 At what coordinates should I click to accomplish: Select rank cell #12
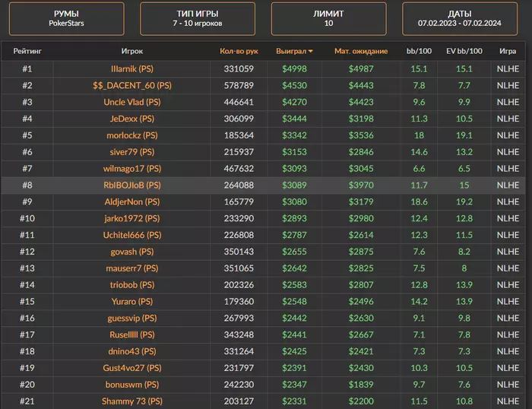pyautogui.click(x=27, y=252)
